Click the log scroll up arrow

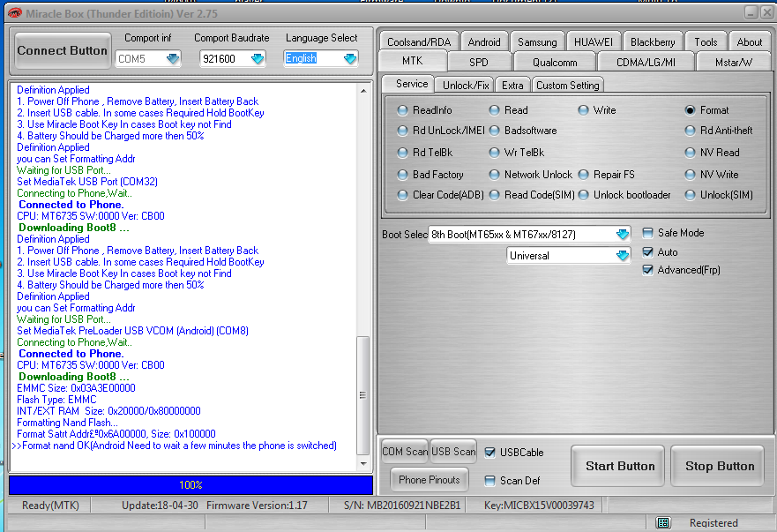pos(363,91)
